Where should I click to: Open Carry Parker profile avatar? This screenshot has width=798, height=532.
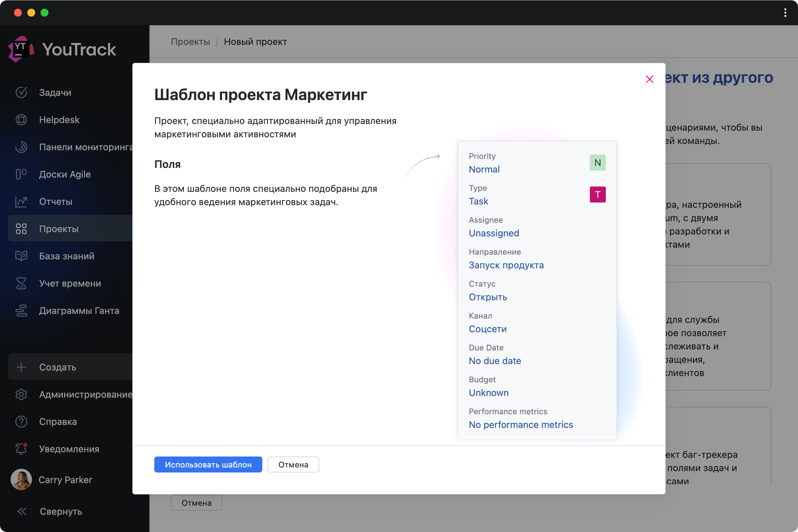21,479
